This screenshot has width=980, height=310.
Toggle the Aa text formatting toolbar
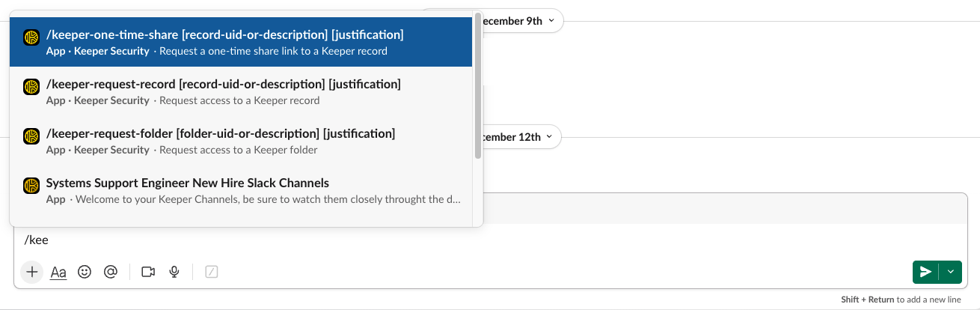click(x=58, y=272)
